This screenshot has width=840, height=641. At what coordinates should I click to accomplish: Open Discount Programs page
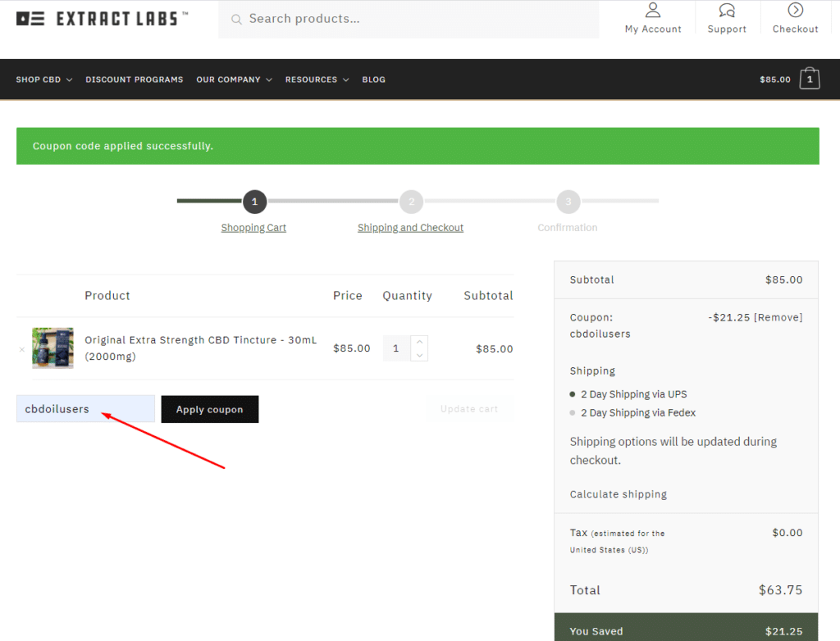coord(135,80)
